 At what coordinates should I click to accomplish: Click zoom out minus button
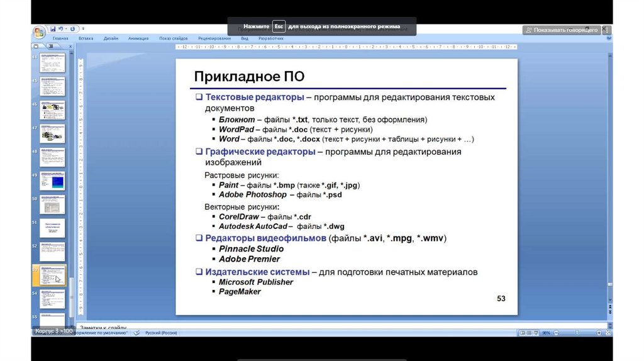556,333
